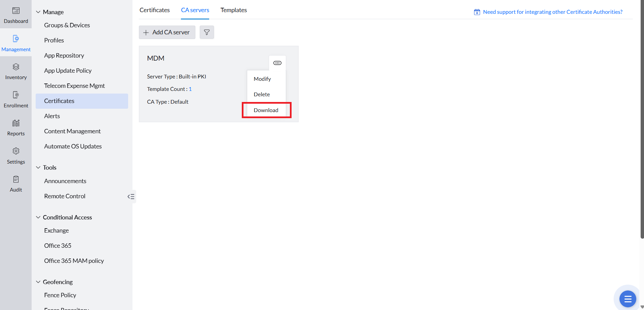Open the Settings module icon
This screenshot has width=644, height=310.
pos(16,155)
